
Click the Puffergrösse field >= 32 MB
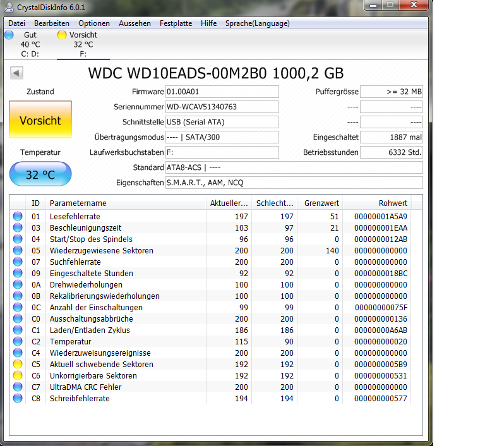click(x=392, y=92)
